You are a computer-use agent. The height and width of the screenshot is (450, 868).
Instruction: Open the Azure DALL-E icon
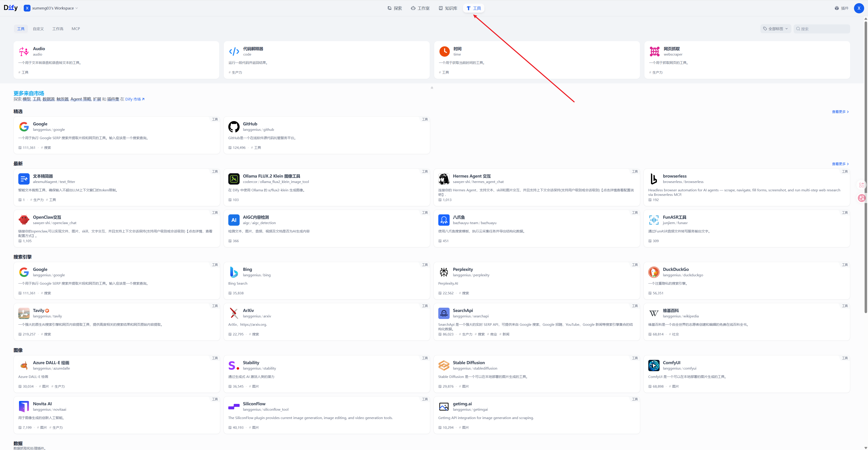click(x=24, y=366)
